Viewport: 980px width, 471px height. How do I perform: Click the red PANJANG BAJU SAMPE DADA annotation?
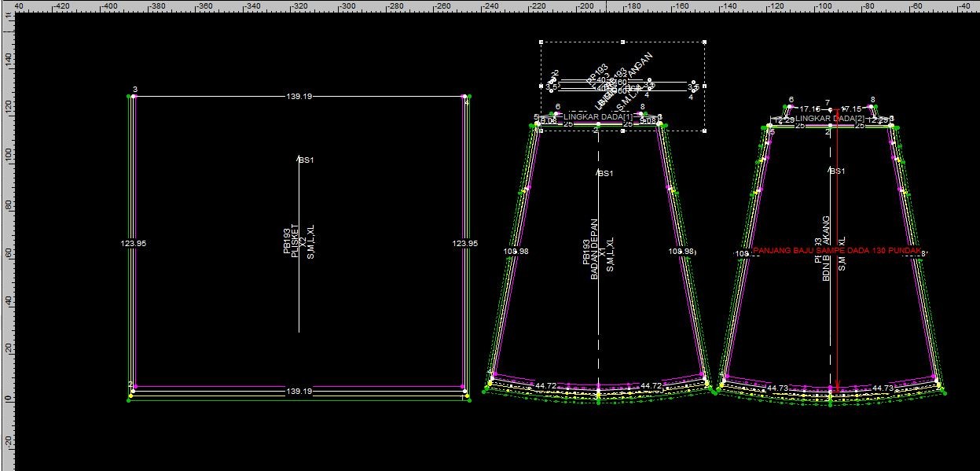point(836,250)
